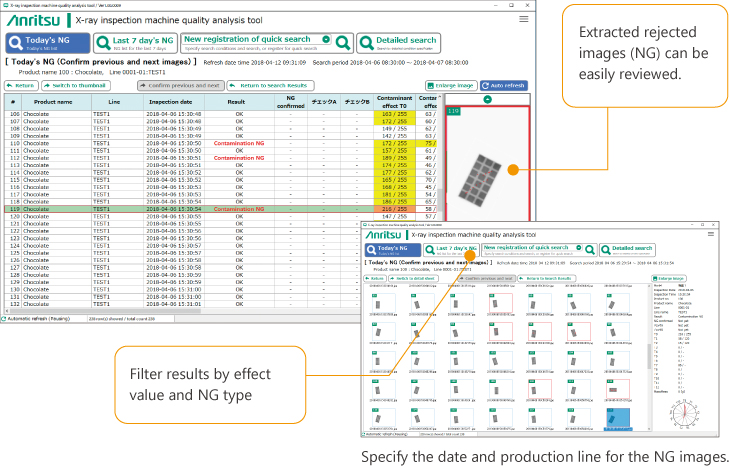Image resolution: width=730 pixels, height=468 pixels.
Task: Select row 110 Contamination NG result
Action: (x=239, y=143)
